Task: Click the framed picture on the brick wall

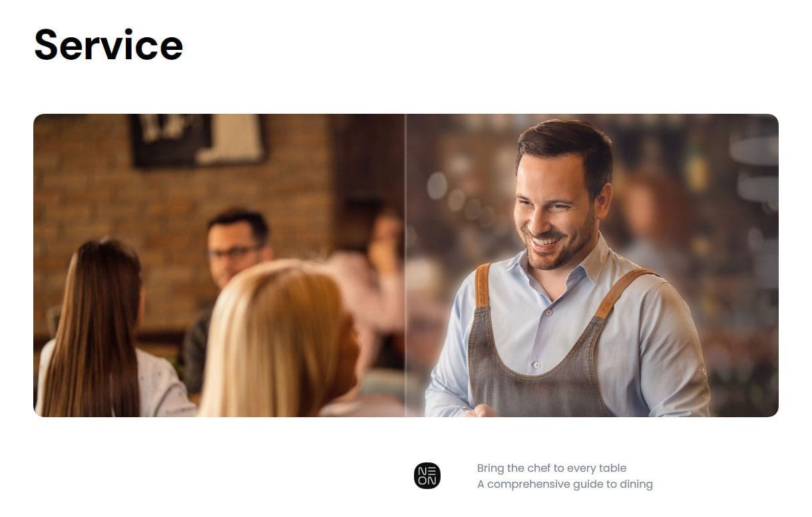Action: 198,139
